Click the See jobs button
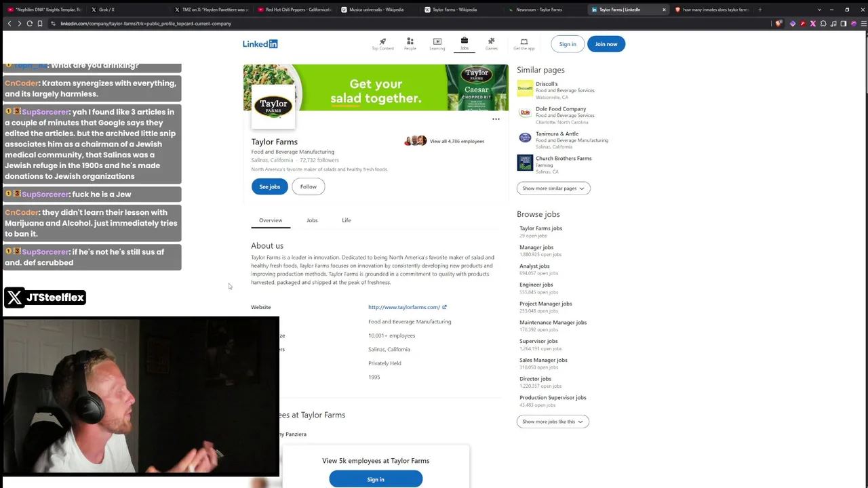This screenshot has height=488, width=868. click(270, 187)
